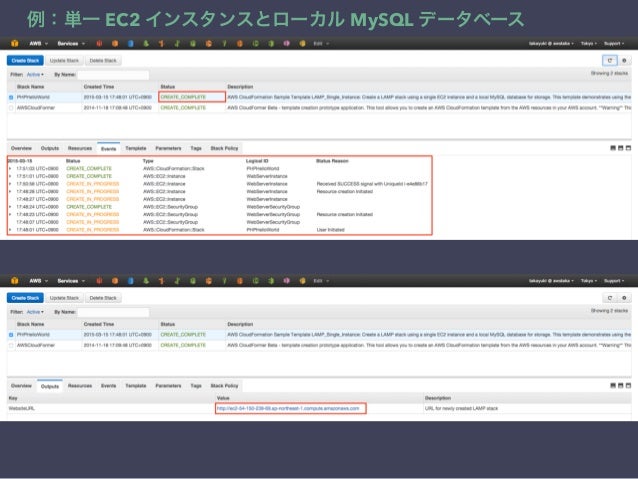The height and width of the screenshot is (479, 638).
Task: Select the PHPHelloWorld stack name in Events-view console
Action: (33, 97)
